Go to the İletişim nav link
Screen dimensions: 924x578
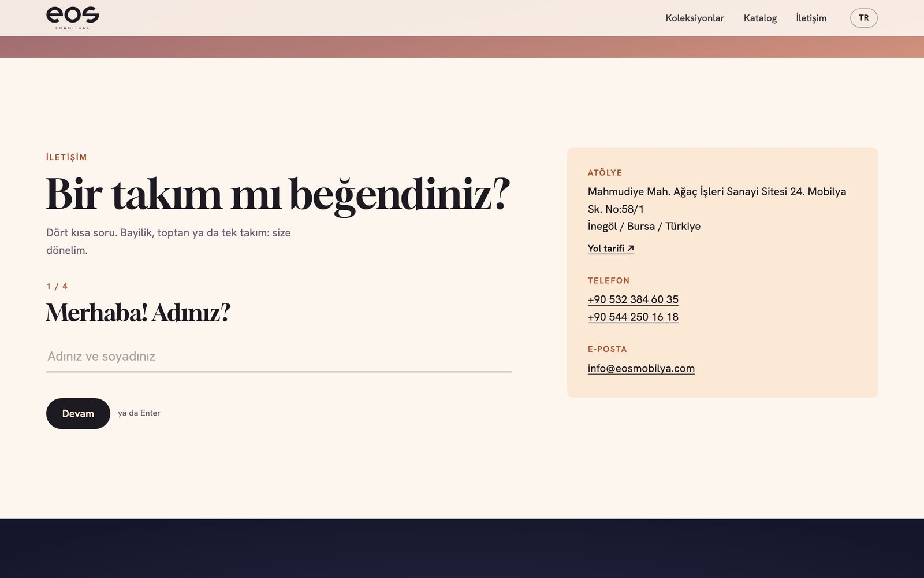click(x=811, y=18)
